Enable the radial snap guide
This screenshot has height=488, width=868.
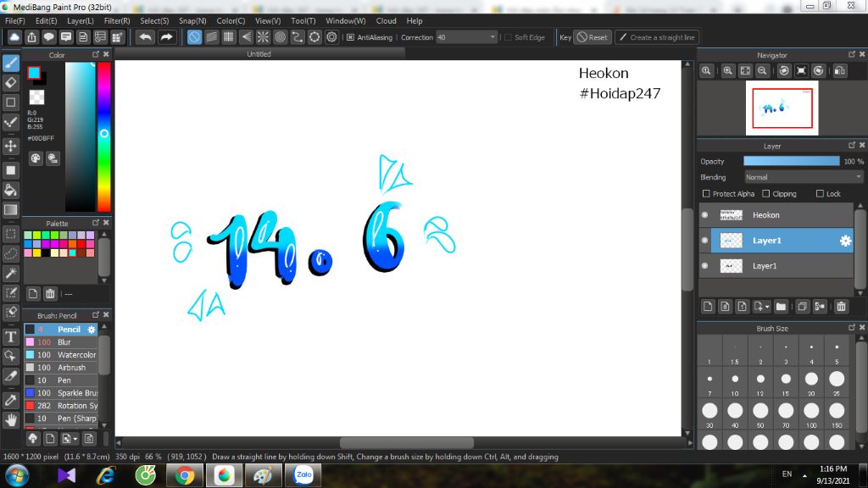click(x=263, y=37)
